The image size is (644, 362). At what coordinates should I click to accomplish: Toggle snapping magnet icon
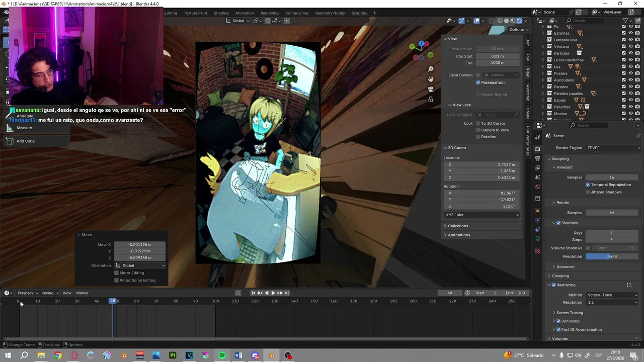click(x=267, y=21)
